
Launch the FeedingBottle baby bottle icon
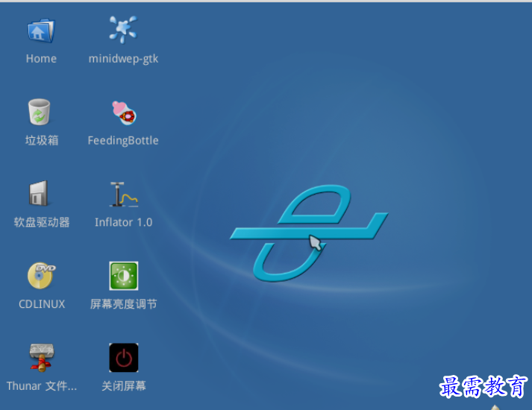tap(124, 113)
